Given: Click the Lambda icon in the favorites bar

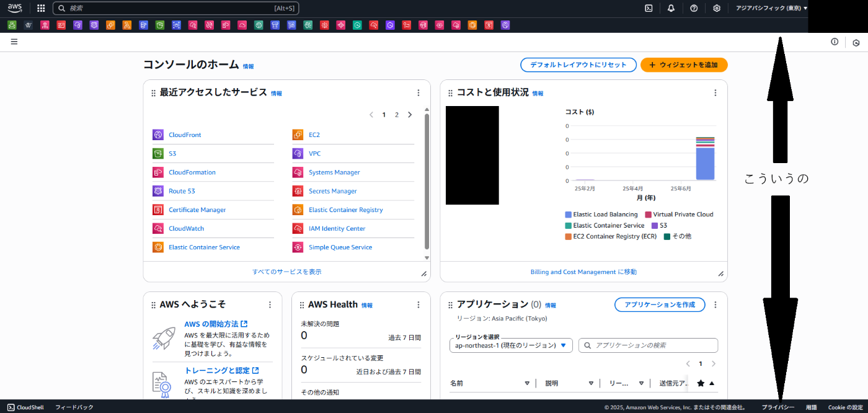Looking at the screenshot, I should [127, 25].
